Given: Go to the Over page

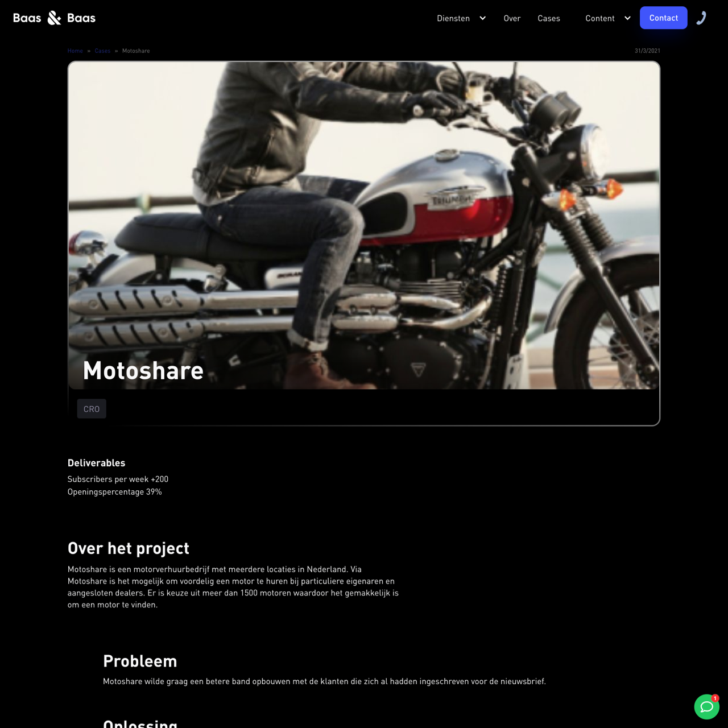Looking at the screenshot, I should coord(512,18).
